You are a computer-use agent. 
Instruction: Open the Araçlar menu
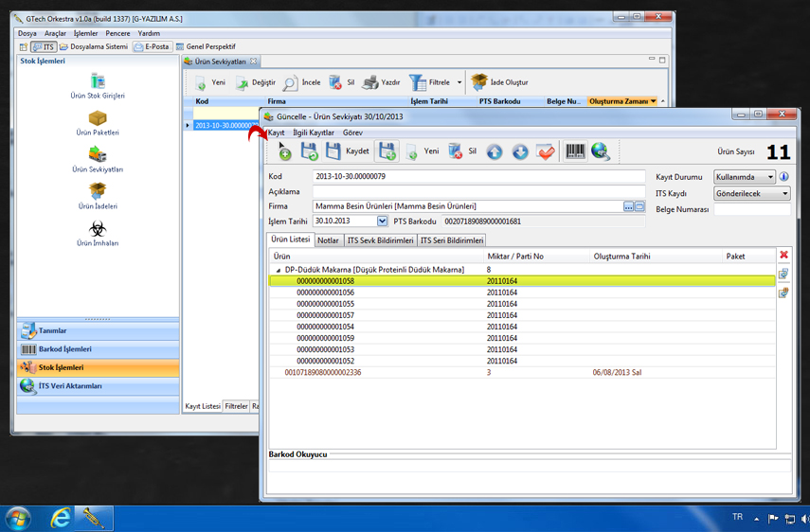pyautogui.click(x=55, y=33)
